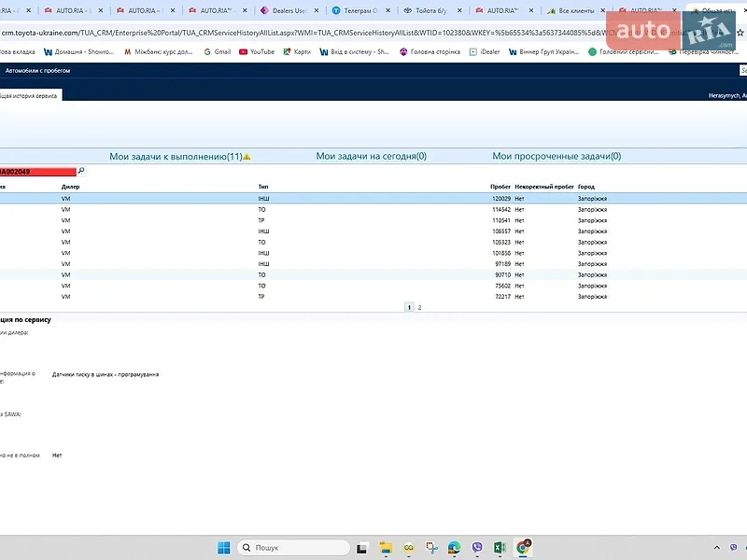Launch the Snipping Tool from the taskbar
This screenshot has width=747, height=560.
pos(431,548)
